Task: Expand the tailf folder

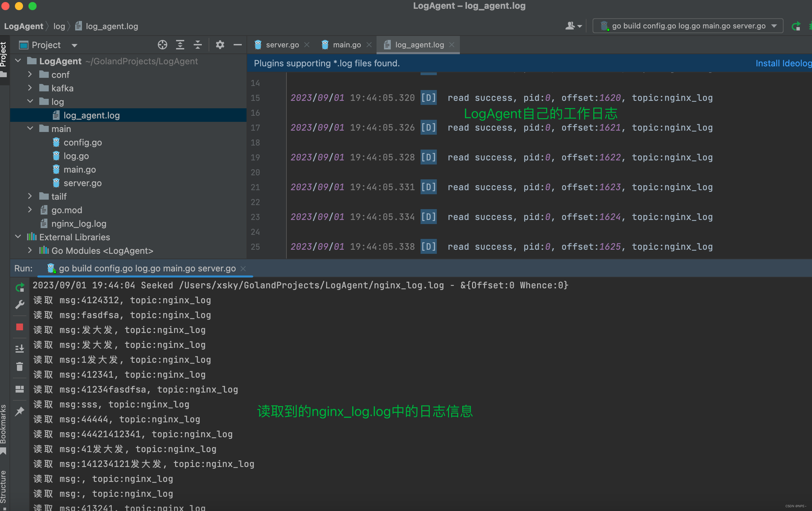Action: click(x=29, y=196)
